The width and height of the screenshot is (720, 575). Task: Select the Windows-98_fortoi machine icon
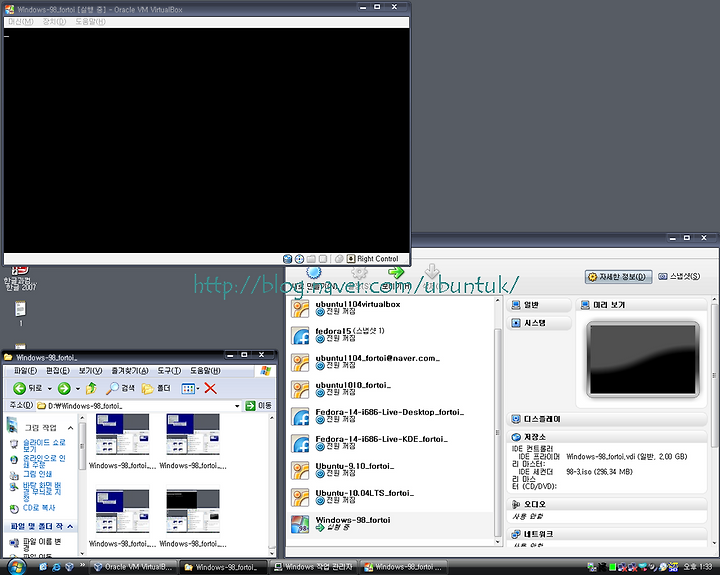click(x=300, y=524)
